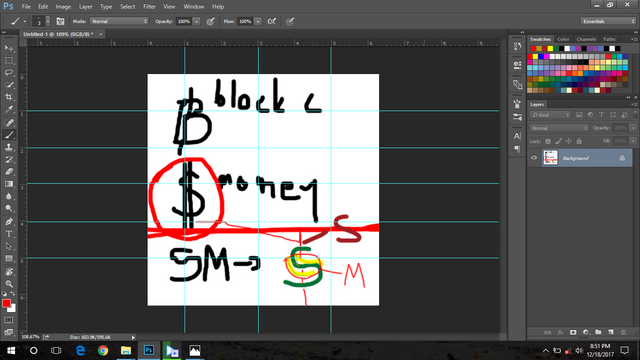The image size is (640, 360).
Task: Open the Flow slider dropdown
Action: point(258,21)
